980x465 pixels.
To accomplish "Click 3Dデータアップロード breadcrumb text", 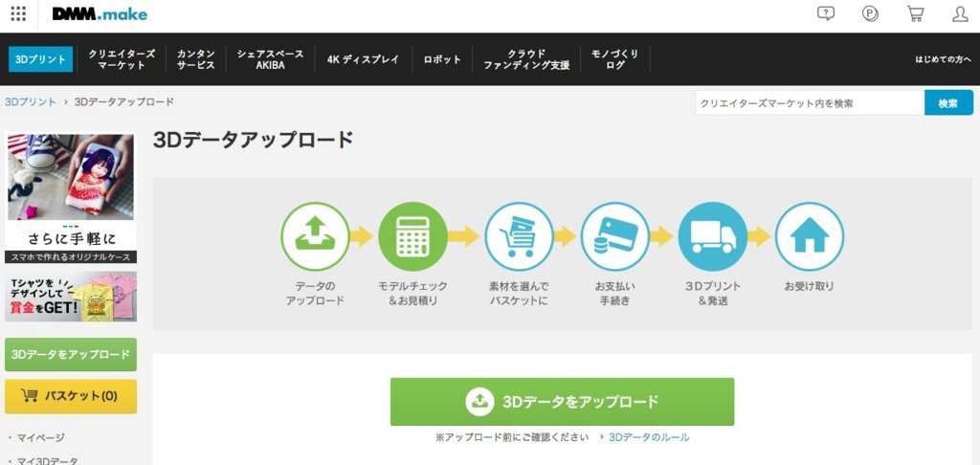I will (x=123, y=101).
